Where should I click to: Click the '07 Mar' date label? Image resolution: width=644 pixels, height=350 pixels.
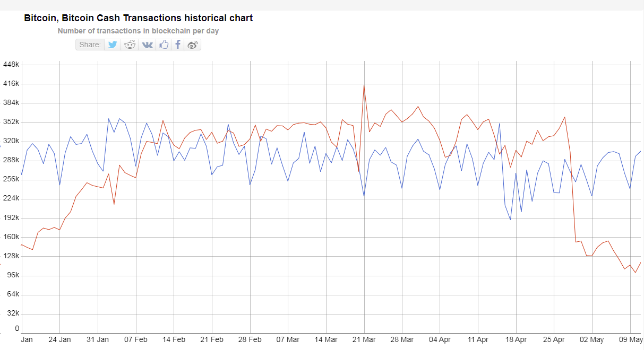[x=288, y=339]
